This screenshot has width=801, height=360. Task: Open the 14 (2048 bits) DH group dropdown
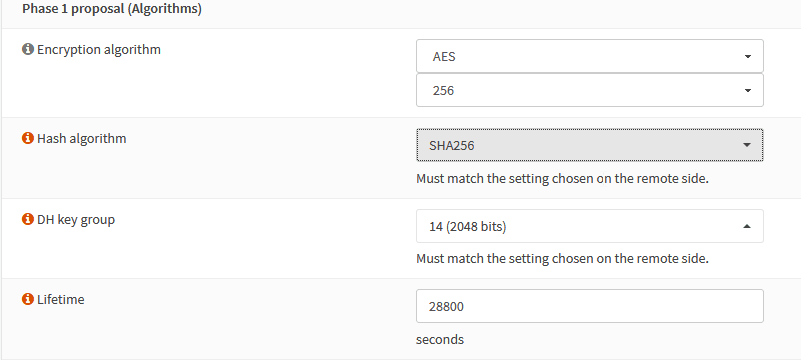point(590,226)
